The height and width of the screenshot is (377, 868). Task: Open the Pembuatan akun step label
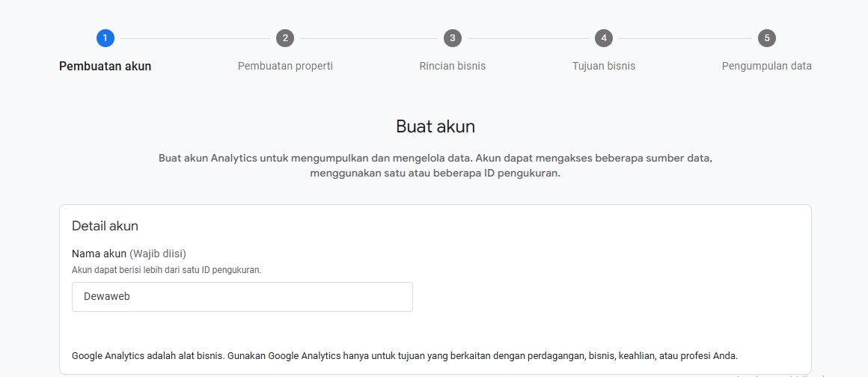(106, 66)
